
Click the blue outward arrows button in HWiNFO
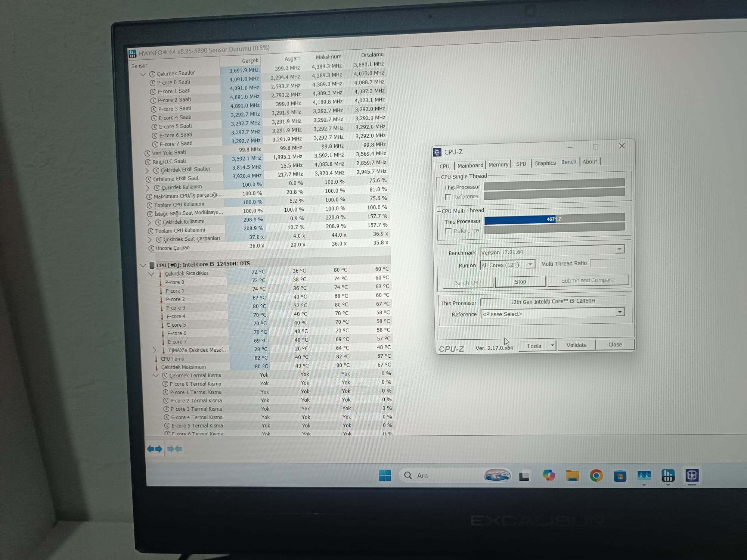[155, 449]
